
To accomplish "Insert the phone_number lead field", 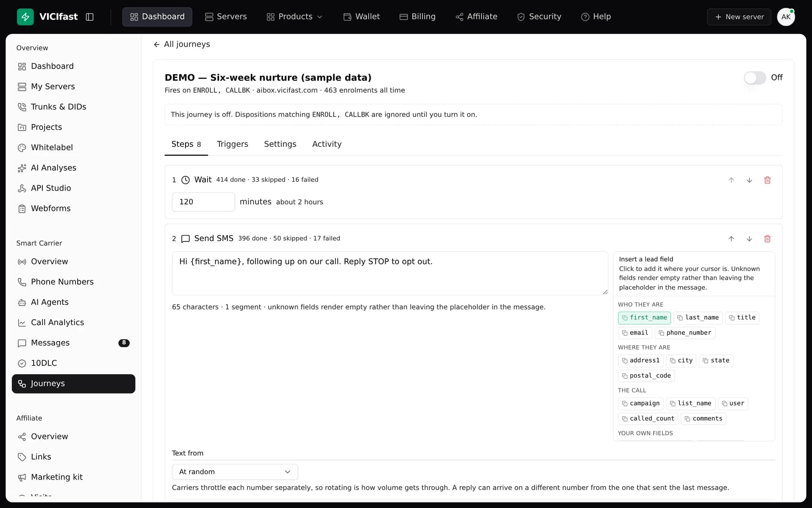I will pos(685,333).
